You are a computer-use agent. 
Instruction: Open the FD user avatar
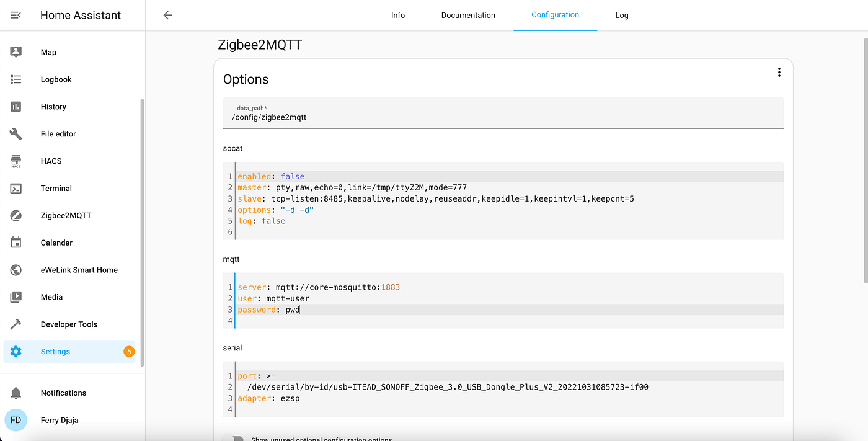(x=16, y=420)
